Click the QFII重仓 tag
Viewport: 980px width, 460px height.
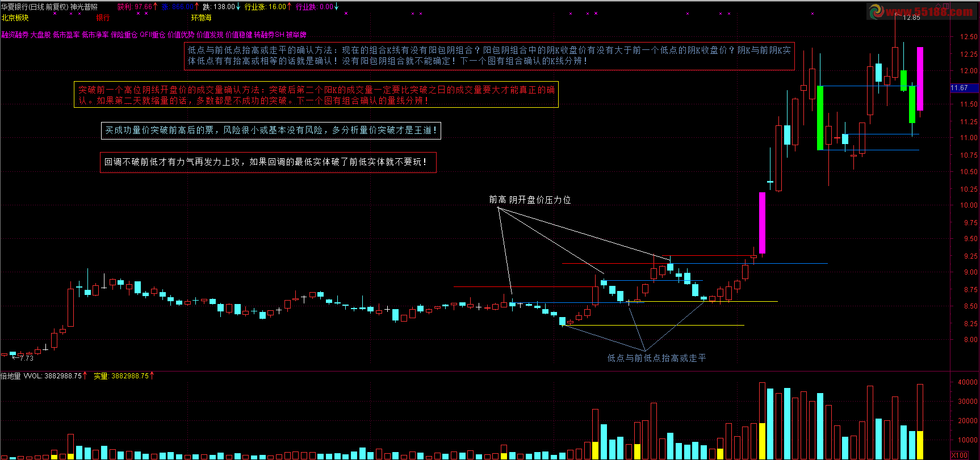tap(153, 35)
